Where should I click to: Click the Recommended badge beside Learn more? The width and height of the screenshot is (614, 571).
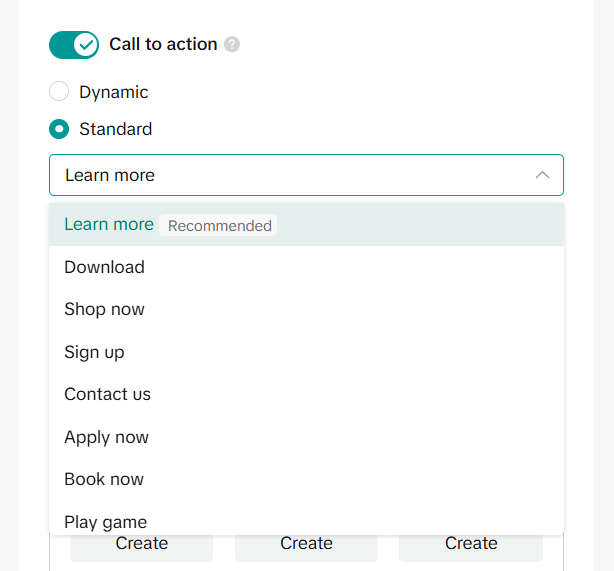coord(219,226)
